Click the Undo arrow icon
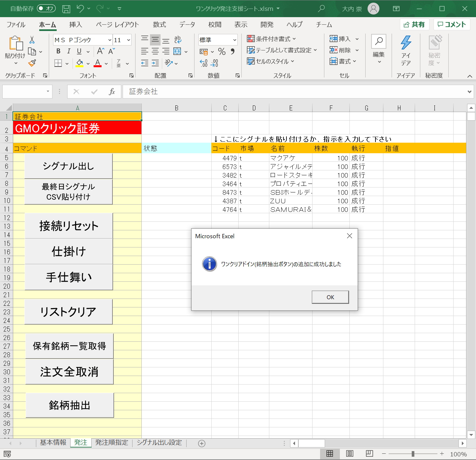476x460 pixels. pos(80,9)
